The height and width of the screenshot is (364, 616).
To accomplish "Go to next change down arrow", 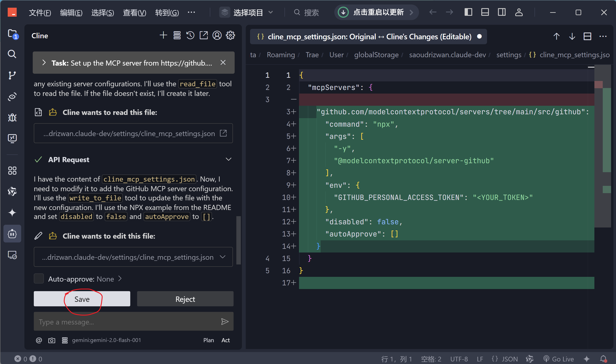I will point(572,37).
